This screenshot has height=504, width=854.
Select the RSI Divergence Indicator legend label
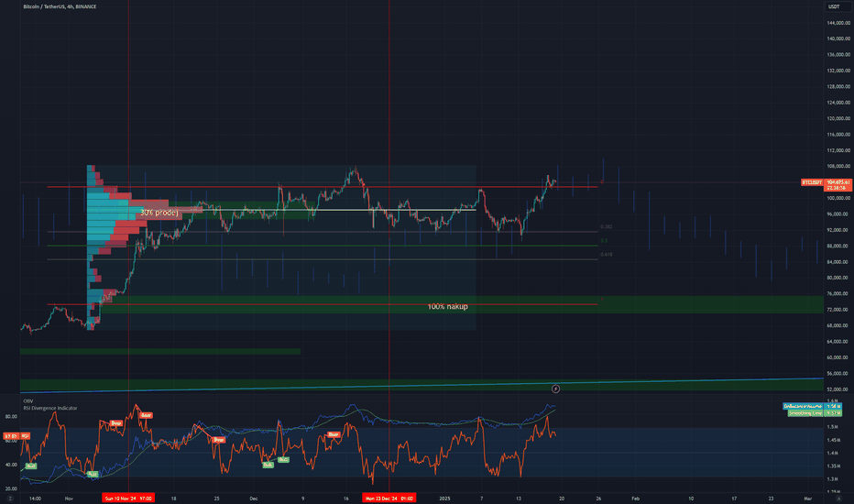coord(50,408)
